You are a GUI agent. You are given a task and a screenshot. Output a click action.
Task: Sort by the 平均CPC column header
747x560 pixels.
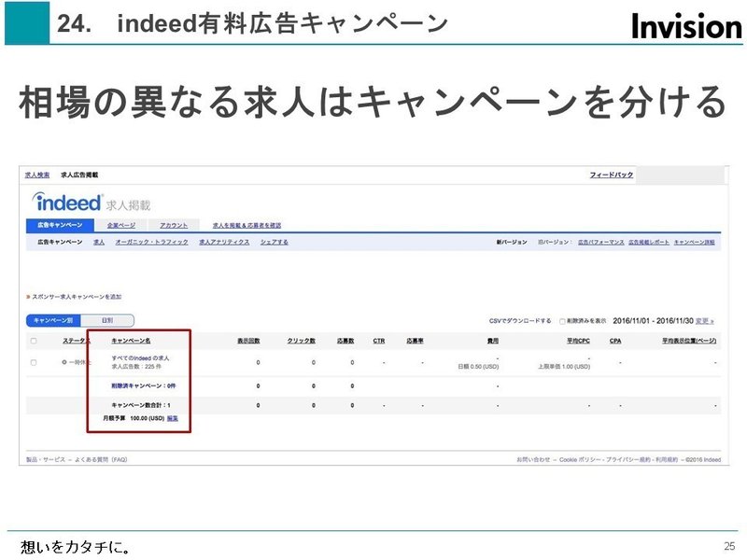(x=578, y=341)
